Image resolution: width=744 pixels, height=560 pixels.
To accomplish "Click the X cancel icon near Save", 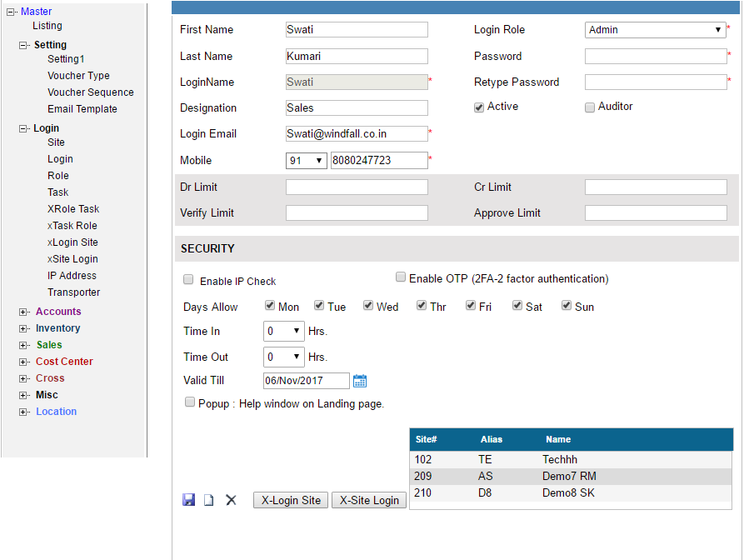I will tap(231, 500).
